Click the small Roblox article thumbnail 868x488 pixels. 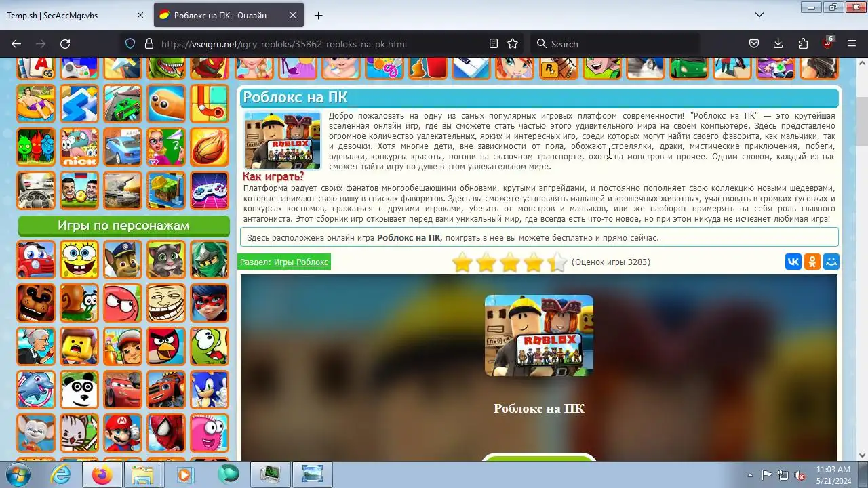coord(282,140)
